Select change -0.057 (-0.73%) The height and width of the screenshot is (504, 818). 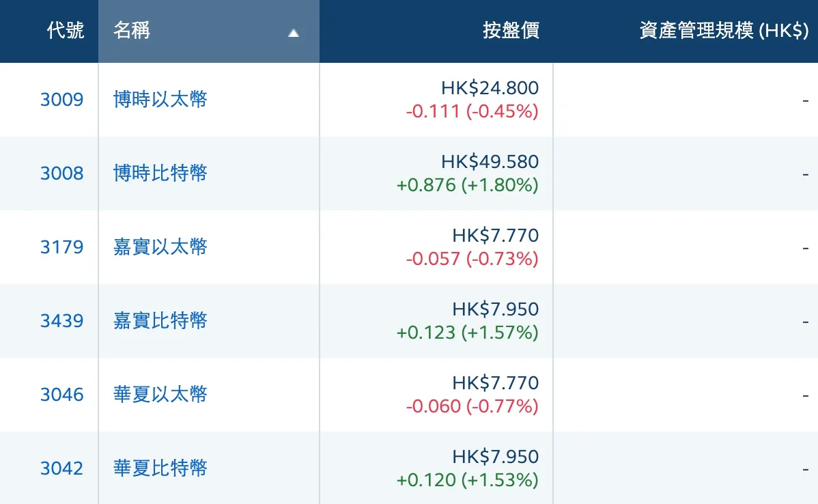[x=472, y=259]
